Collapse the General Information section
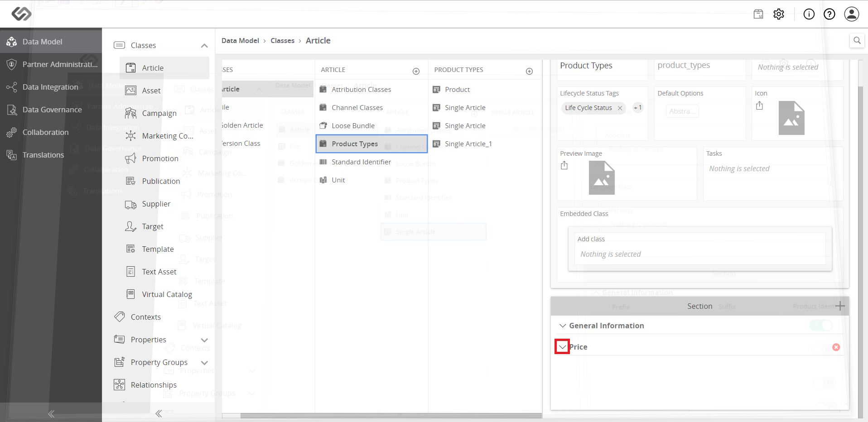Screen dimensions: 868x422 tap(563, 326)
